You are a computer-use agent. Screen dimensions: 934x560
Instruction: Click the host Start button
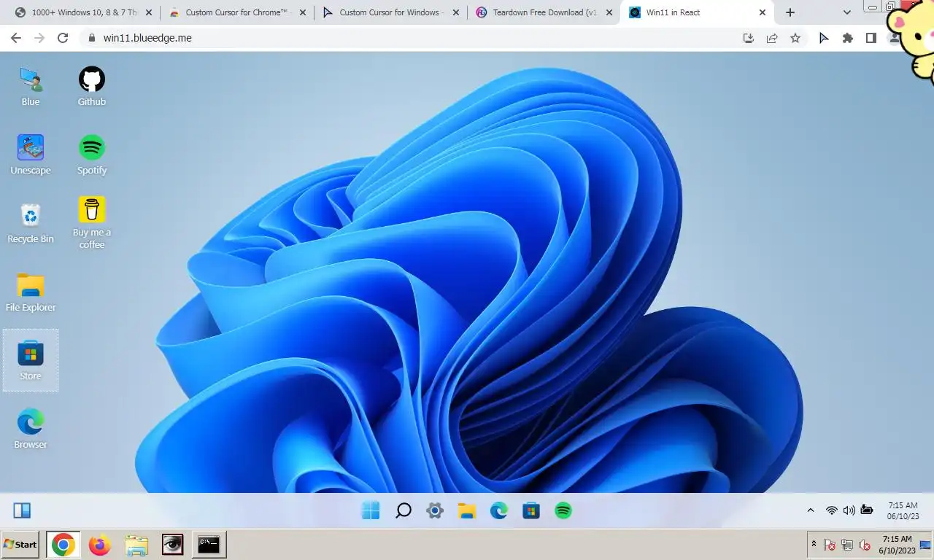click(x=20, y=545)
